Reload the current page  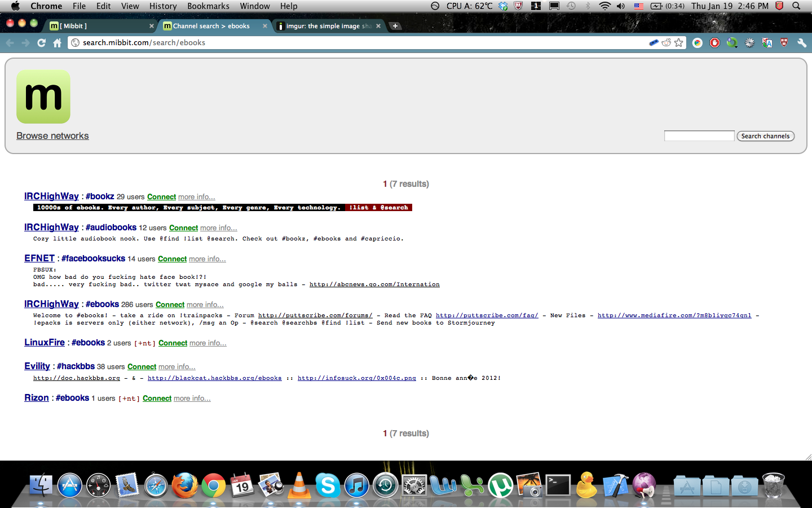point(41,43)
